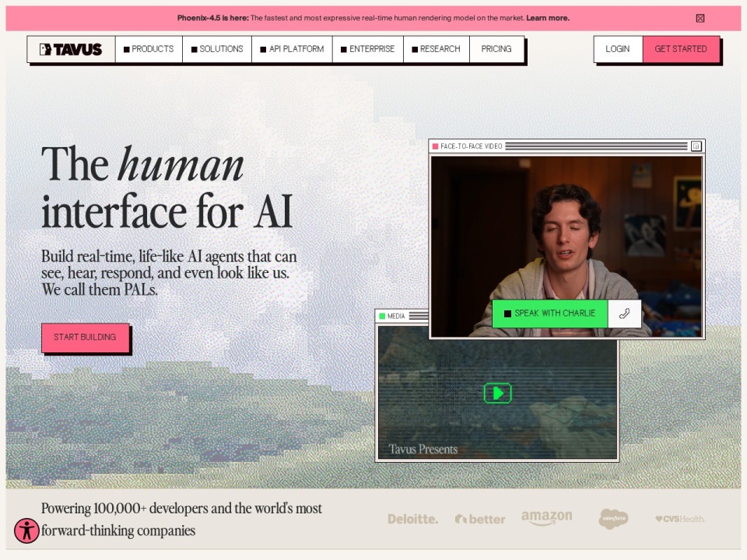Click the CVS Health logo
Viewport: 747px width, 560px height.
680,519
